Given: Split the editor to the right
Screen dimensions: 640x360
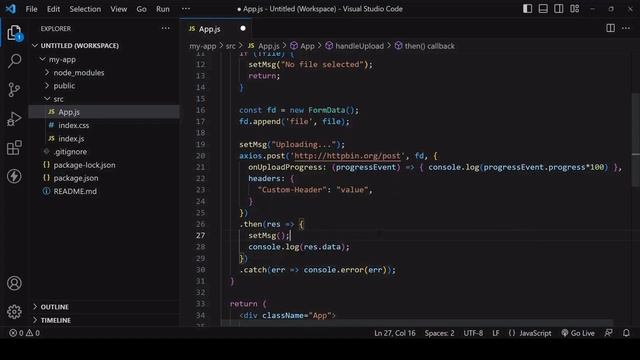Looking at the screenshot, I should pyautogui.click(x=610, y=28).
